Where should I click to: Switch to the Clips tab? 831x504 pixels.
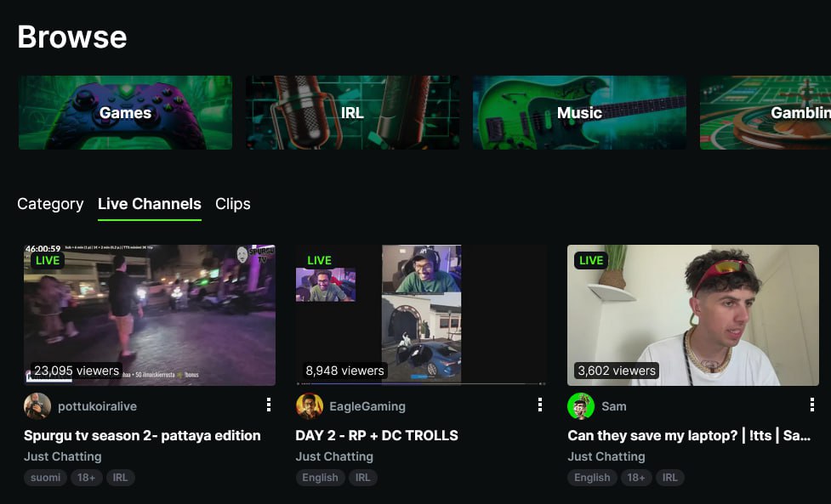(x=233, y=204)
